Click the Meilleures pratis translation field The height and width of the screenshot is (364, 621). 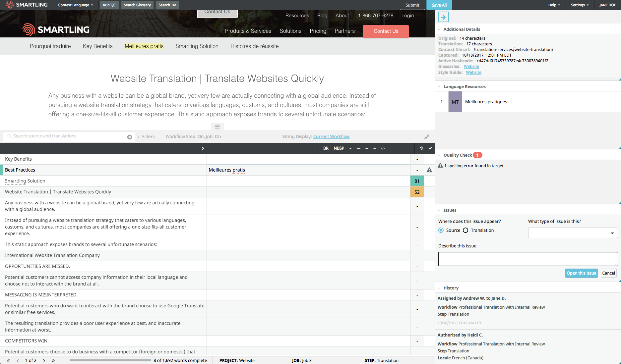point(308,170)
